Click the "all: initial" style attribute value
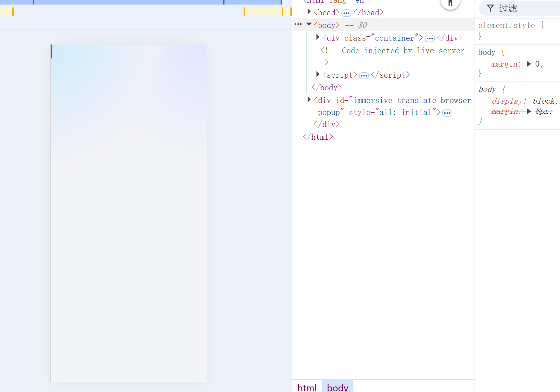This screenshot has height=392, width=560. (406, 112)
